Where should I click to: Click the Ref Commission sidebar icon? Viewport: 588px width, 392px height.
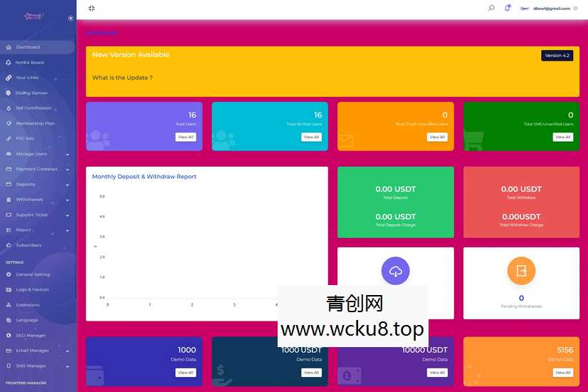click(x=9, y=108)
